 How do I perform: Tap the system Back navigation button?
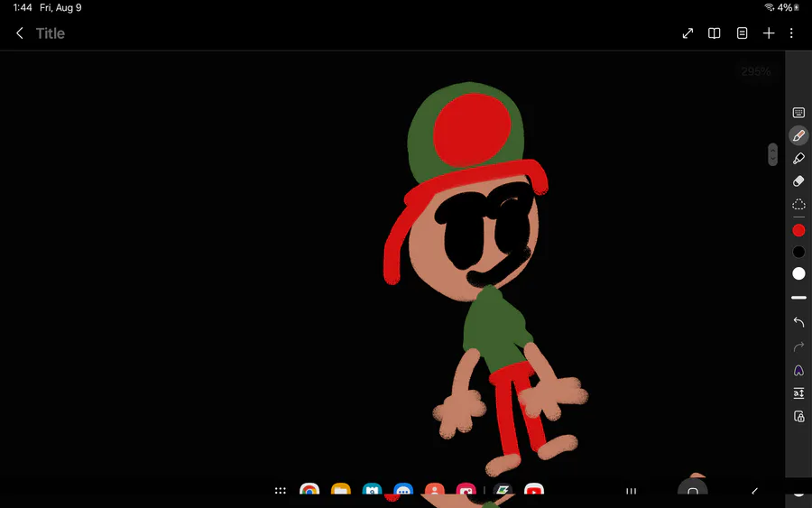(x=754, y=491)
